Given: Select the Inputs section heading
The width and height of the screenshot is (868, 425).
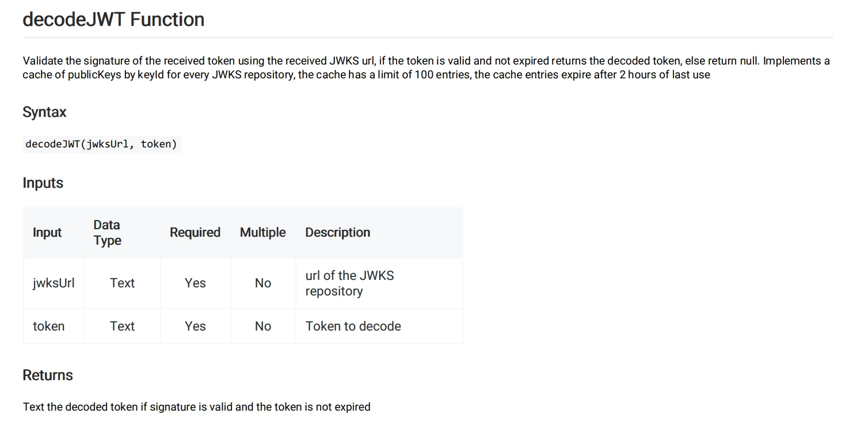Looking at the screenshot, I should point(43,183).
